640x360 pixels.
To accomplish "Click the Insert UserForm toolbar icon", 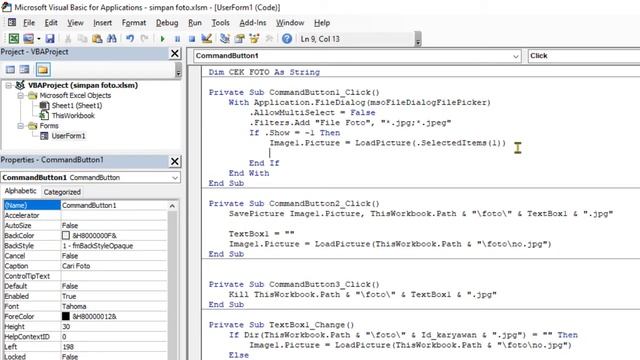I will pos(28,39).
